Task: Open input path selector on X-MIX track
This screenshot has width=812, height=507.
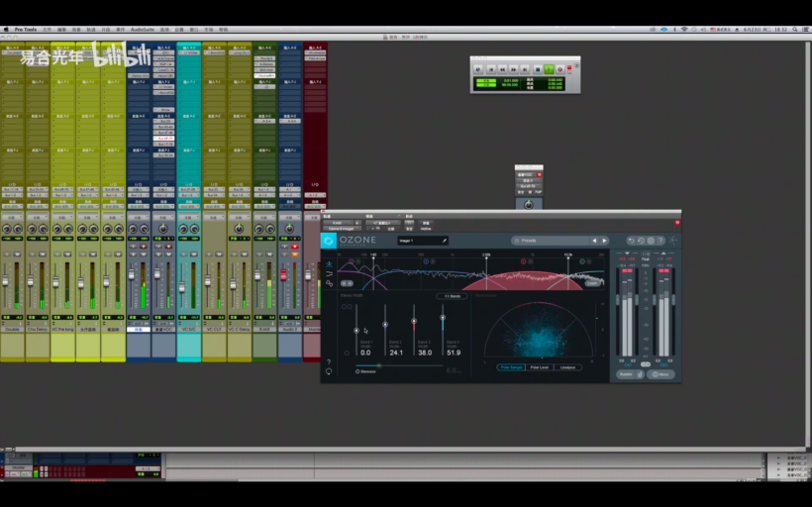Action: click(x=264, y=189)
